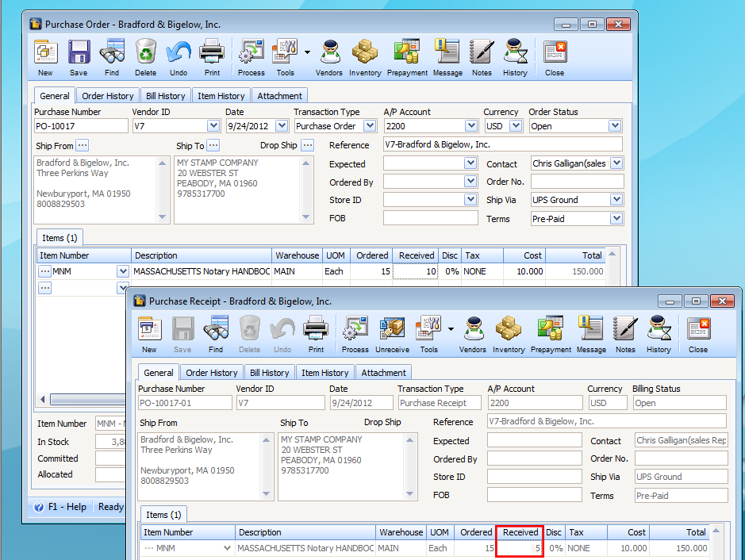Switch to Item History tab in Purchase Order

tap(221, 96)
